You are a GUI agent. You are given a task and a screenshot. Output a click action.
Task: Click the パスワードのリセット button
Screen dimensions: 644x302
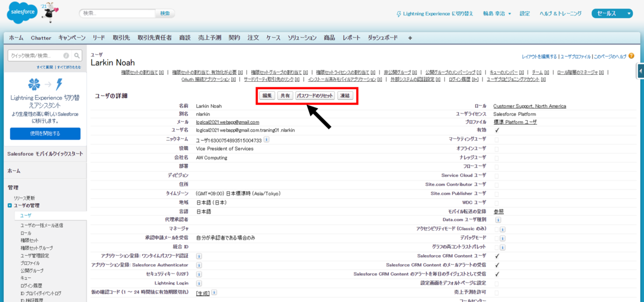coord(315,96)
